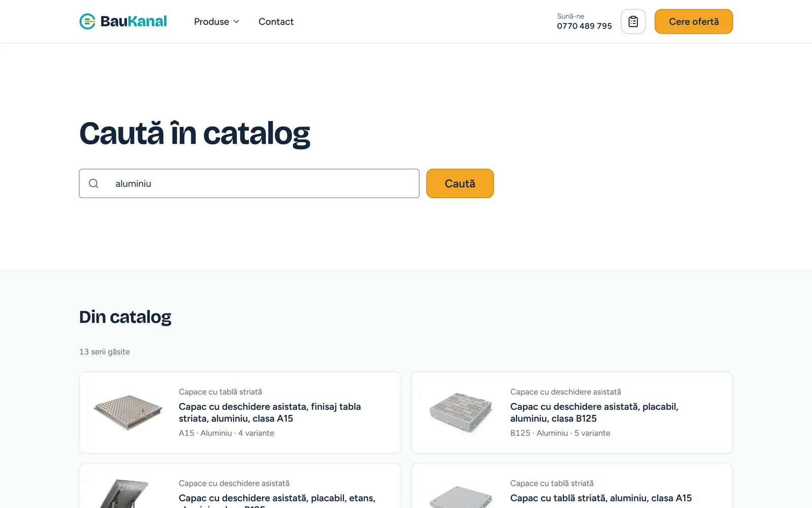Click '13 serii găsite' results count
This screenshot has height=508, width=812.
[x=105, y=352]
